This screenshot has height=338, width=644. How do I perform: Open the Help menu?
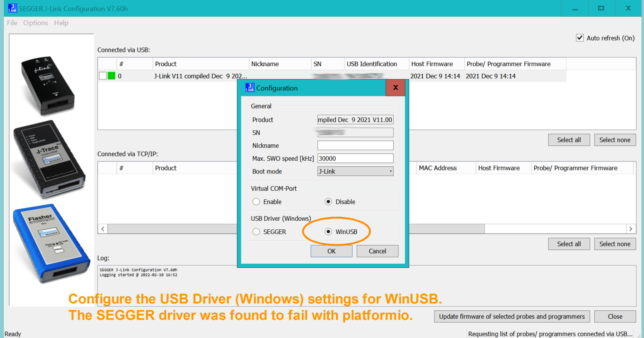[x=61, y=23]
